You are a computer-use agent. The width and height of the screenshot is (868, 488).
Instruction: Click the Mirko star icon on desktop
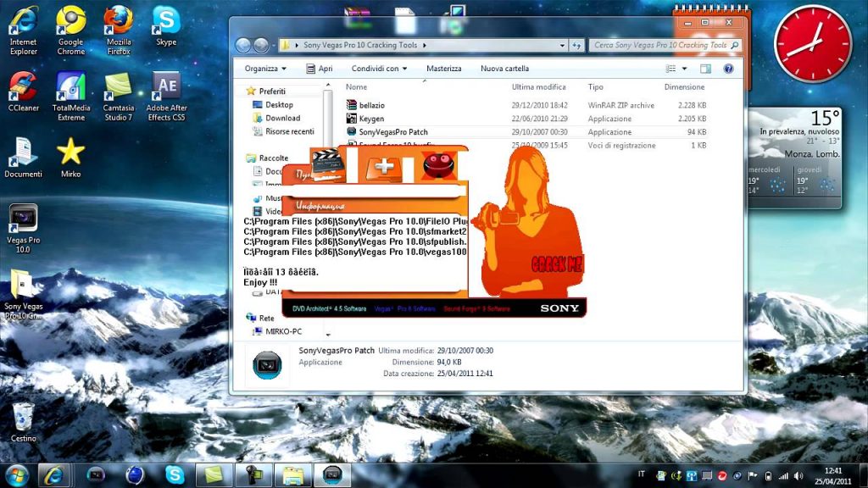point(71,158)
